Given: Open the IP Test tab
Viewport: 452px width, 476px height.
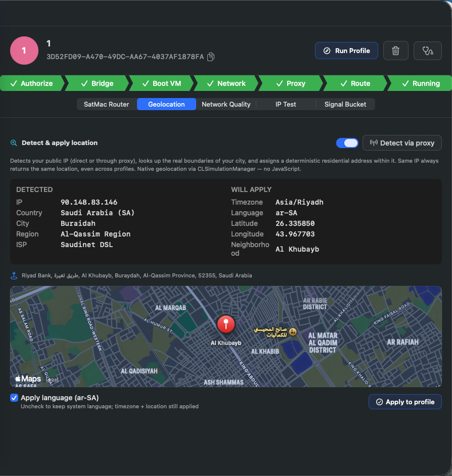Looking at the screenshot, I should click(286, 104).
